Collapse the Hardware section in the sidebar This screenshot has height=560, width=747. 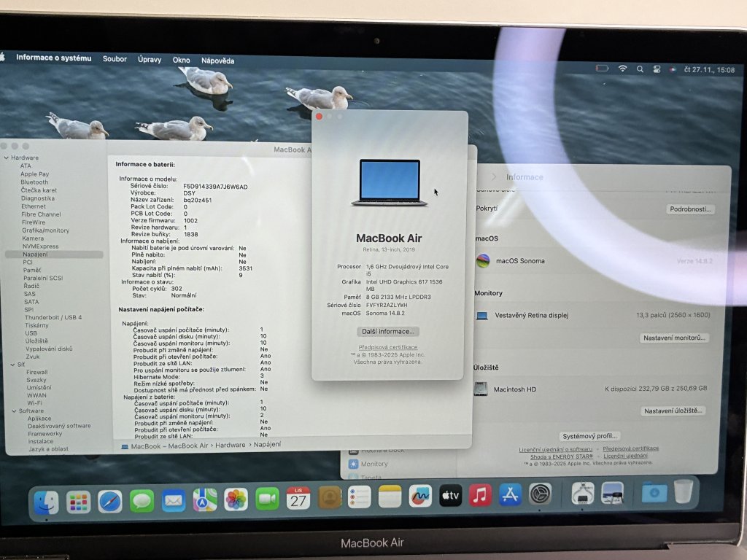point(7,157)
